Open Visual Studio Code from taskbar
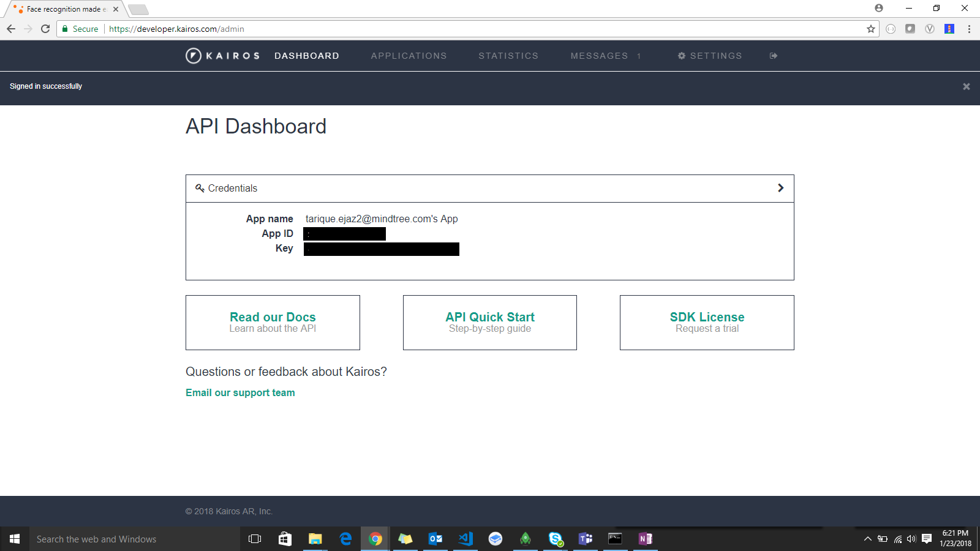980x551 pixels. click(466, 539)
